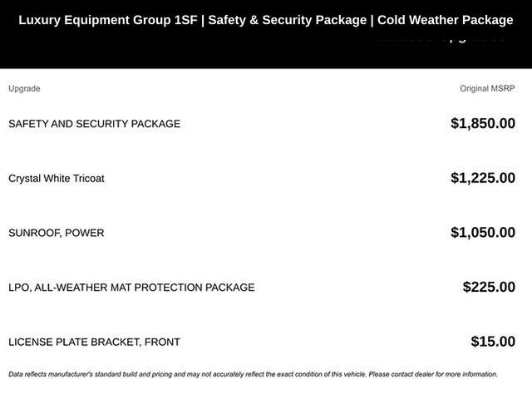
Task: Click the cut-off text below the title
Action: click(x=438, y=38)
